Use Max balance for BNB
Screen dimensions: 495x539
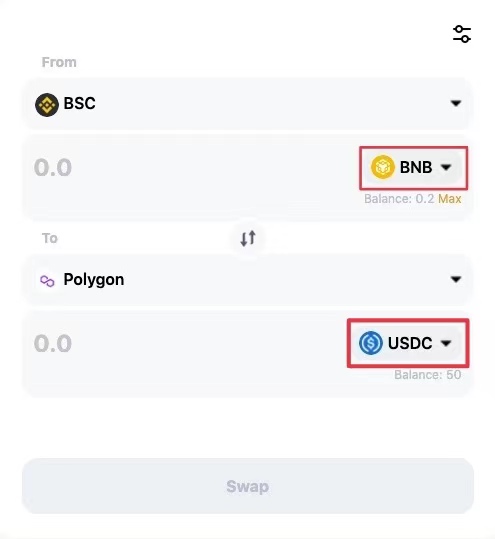coord(450,199)
